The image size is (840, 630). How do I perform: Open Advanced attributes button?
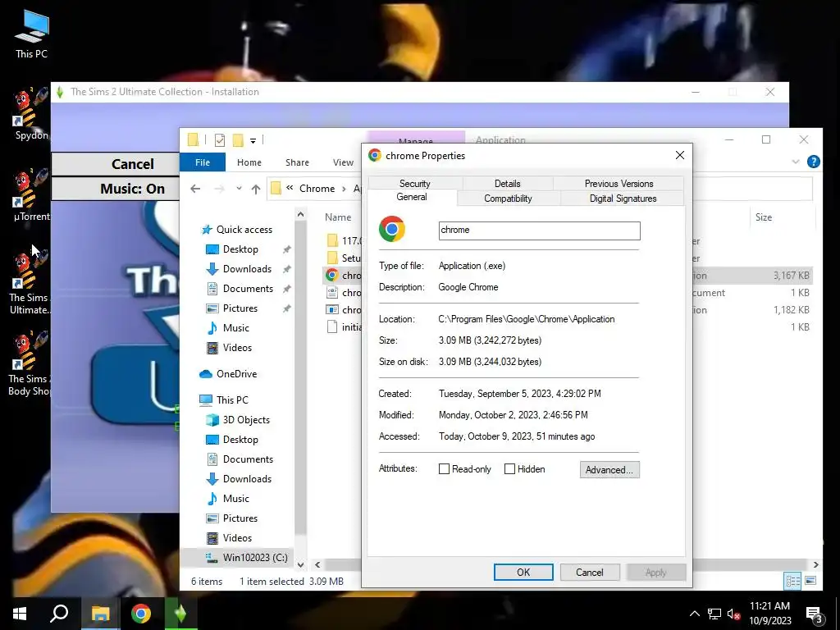(x=609, y=470)
